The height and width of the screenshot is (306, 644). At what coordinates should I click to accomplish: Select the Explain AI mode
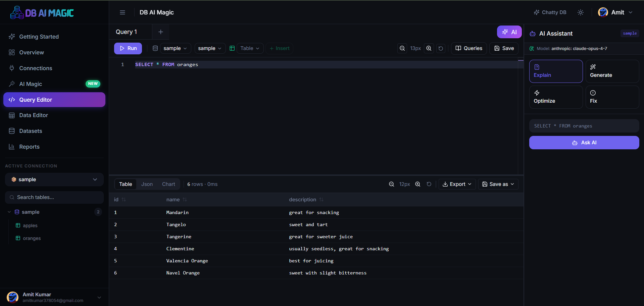point(556,71)
